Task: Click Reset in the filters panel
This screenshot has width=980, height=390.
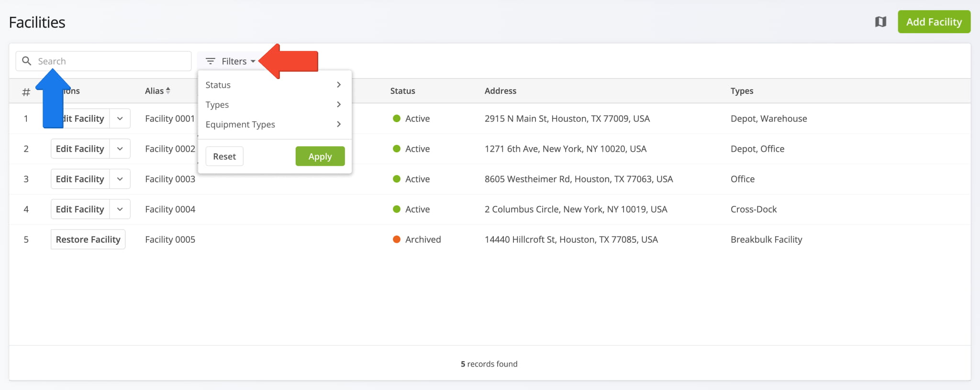Action: click(224, 156)
